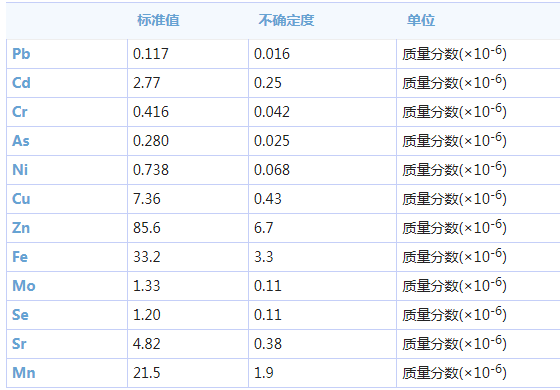560x390 pixels.
Task: Click the uncertainty value 0.38 for Sr
Action: click(x=268, y=344)
